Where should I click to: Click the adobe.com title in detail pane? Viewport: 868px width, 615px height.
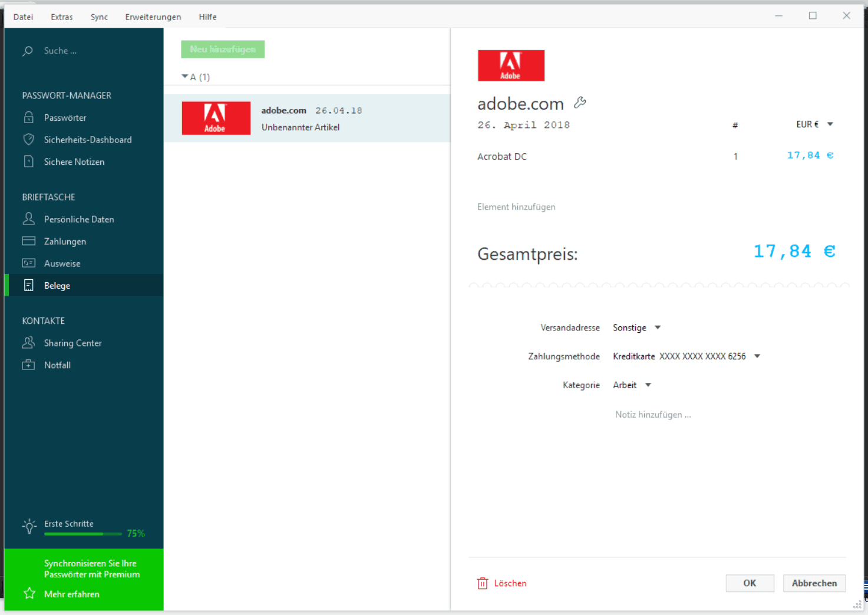(520, 104)
